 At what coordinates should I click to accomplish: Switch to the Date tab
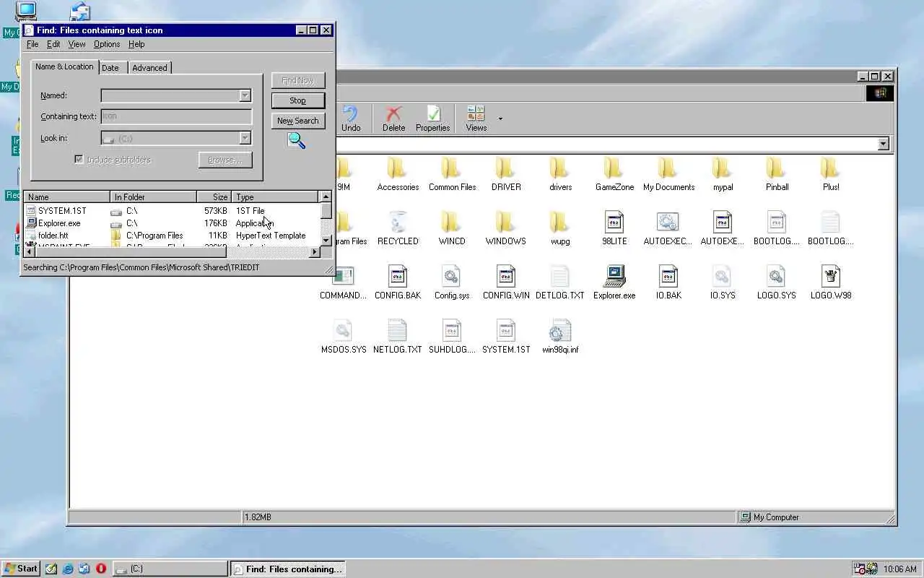pyautogui.click(x=110, y=68)
